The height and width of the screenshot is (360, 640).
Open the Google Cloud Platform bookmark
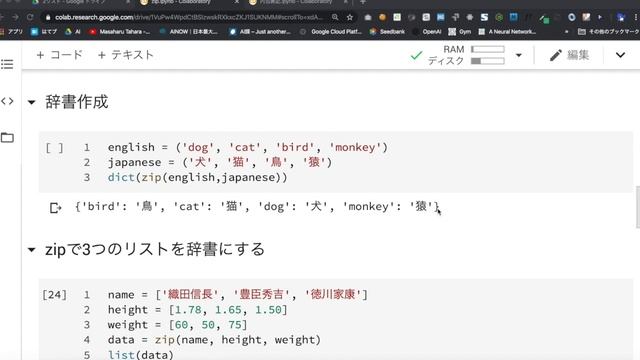(x=331, y=31)
